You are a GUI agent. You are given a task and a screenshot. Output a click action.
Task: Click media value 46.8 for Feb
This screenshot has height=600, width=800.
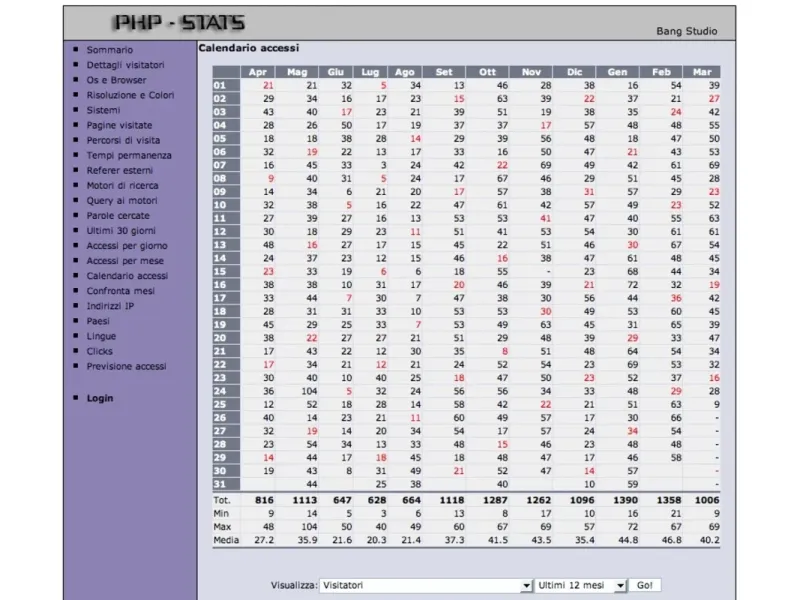671,540
